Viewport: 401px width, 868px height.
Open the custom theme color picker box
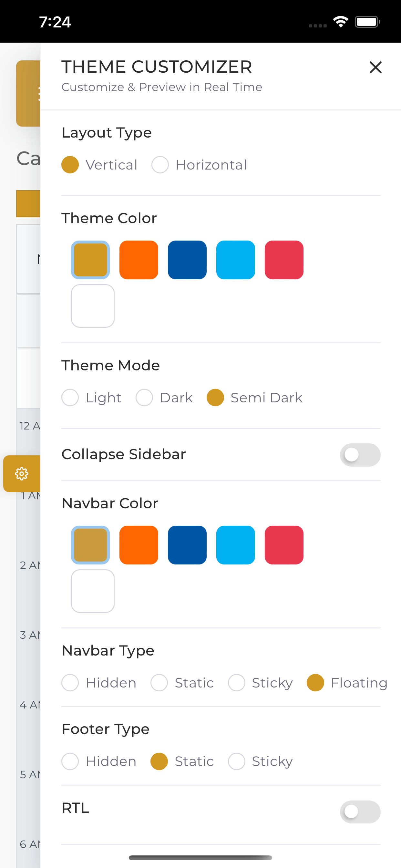pyautogui.click(x=93, y=306)
